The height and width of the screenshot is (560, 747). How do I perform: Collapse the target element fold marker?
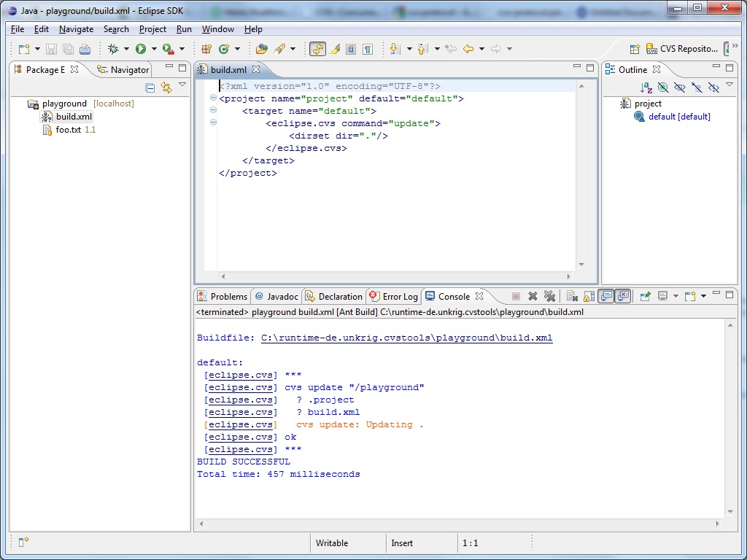213,111
